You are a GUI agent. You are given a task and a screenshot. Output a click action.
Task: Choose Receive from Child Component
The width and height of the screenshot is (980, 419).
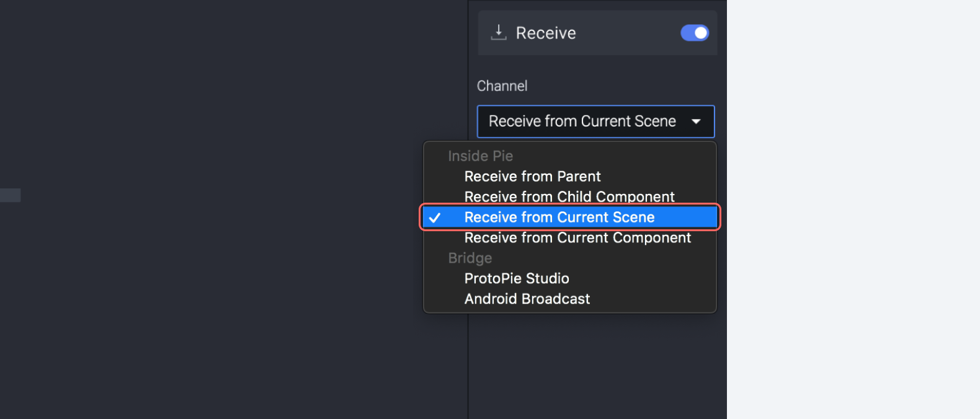pos(569,196)
